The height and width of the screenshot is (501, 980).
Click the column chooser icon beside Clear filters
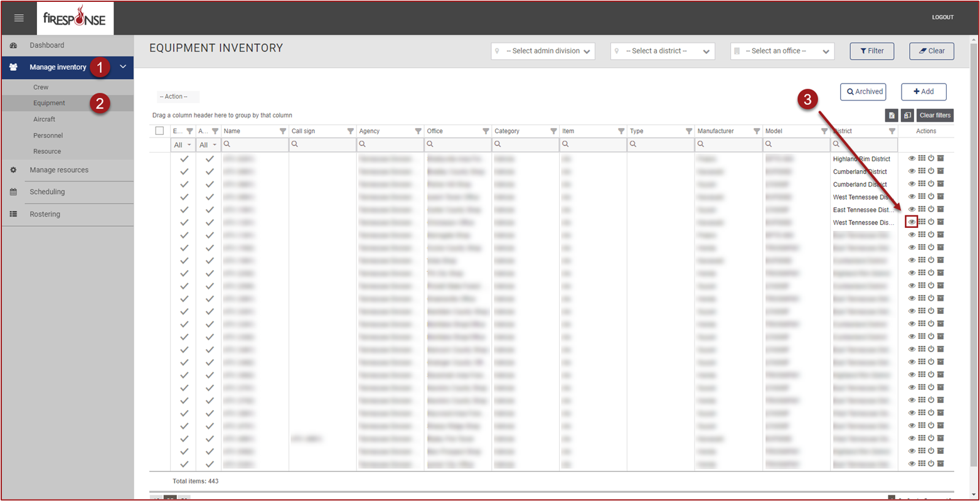(907, 116)
